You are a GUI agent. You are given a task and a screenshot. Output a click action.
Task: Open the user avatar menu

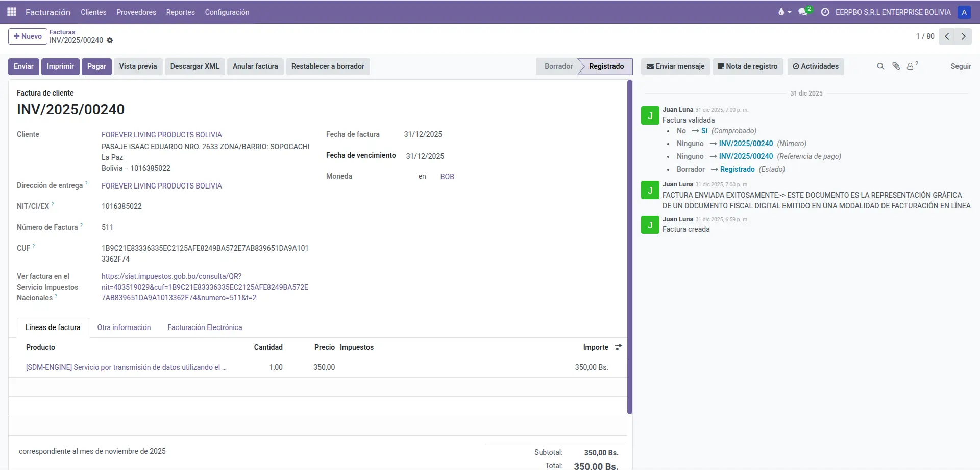[x=964, y=12]
